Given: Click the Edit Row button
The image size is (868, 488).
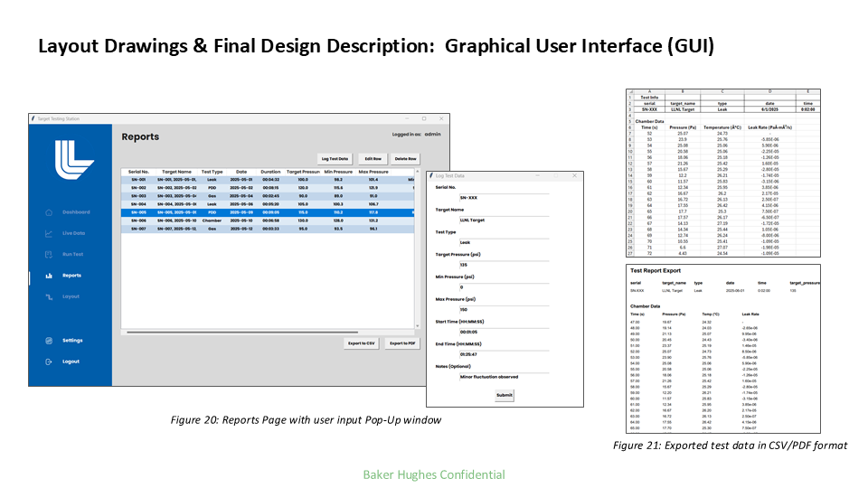Looking at the screenshot, I should click(x=373, y=159).
